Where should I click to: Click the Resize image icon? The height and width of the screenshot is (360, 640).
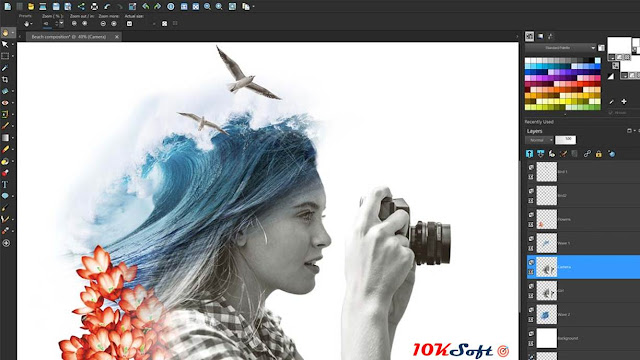132,7
